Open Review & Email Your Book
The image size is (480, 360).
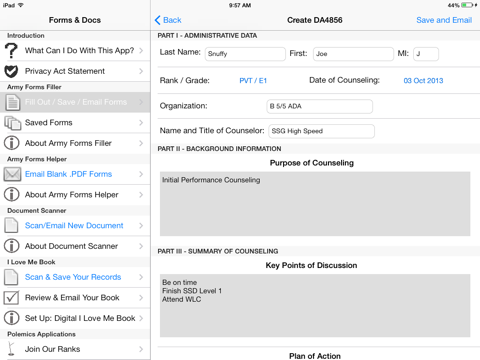click(75, 298)
